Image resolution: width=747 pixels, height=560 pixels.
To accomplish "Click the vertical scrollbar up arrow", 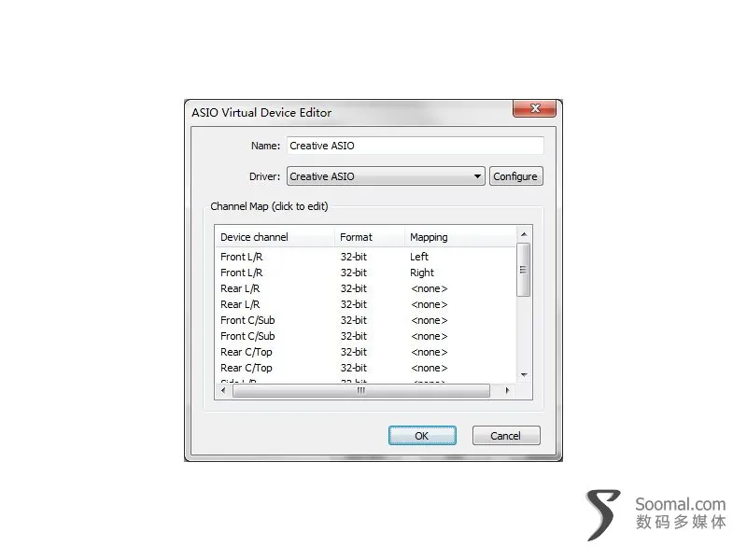I will click(524, 234).
